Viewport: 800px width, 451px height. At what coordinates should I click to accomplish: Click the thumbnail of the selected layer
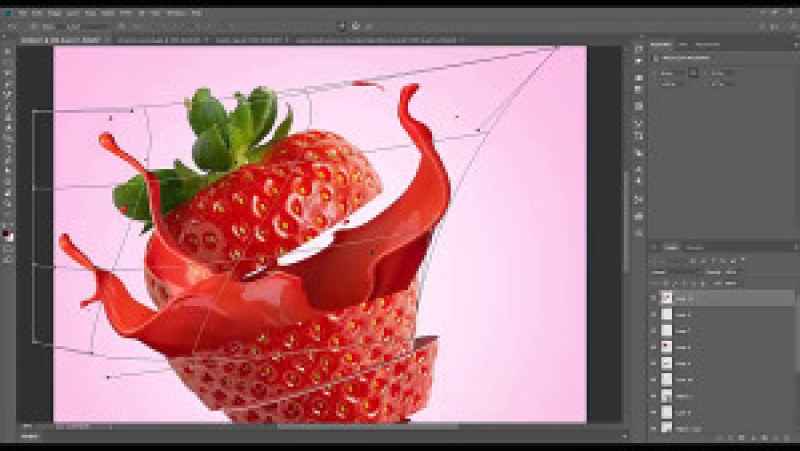668,298
